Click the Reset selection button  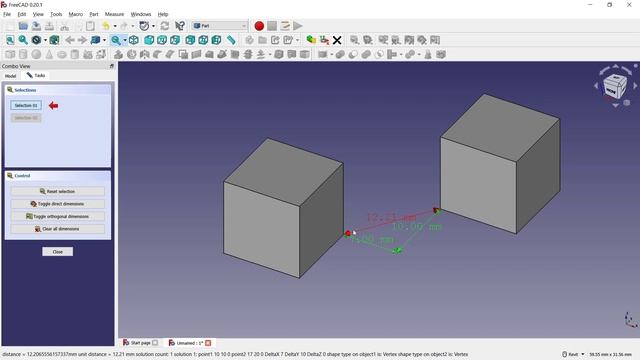(58, 191)
